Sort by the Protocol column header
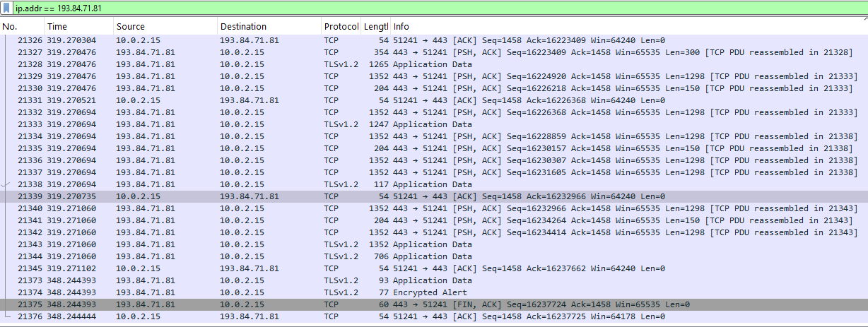868x327 pixels. click(341, 27)
